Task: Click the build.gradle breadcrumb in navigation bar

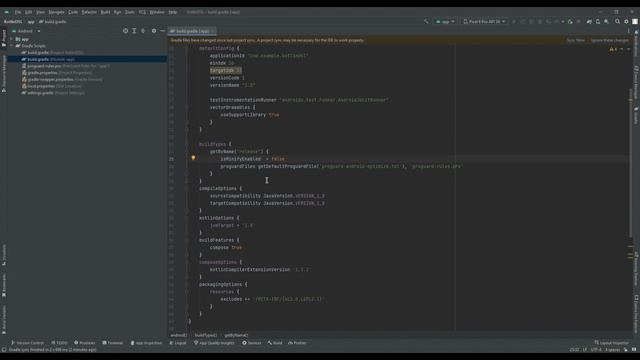Action: pos(53,22)
